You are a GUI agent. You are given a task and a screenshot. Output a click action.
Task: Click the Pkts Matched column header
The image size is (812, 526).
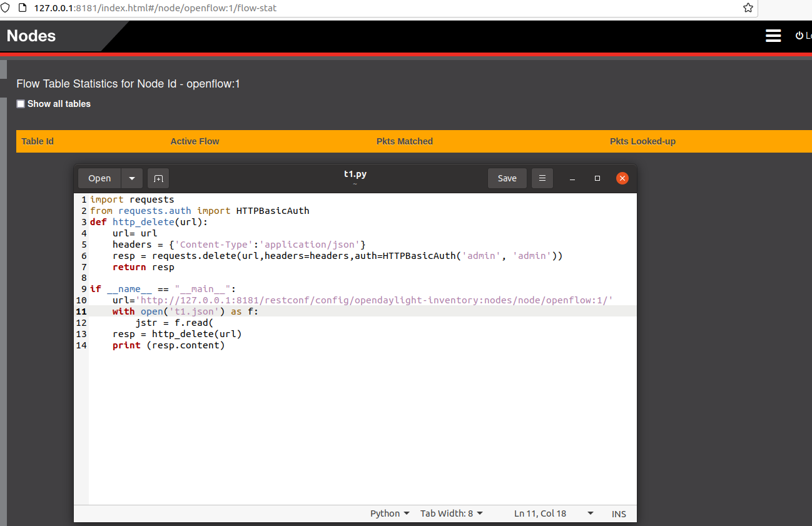click(405, 141)
